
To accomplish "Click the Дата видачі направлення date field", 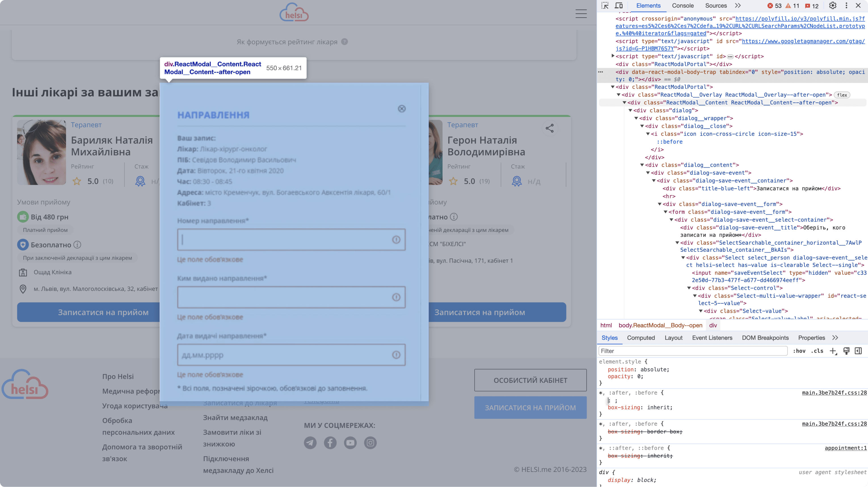I will point(291,355).
